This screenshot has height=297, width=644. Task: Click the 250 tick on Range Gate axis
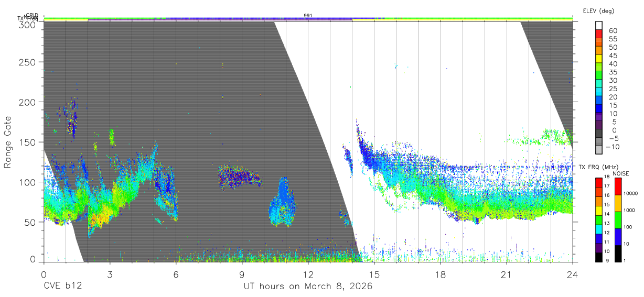tap(28, 62)
